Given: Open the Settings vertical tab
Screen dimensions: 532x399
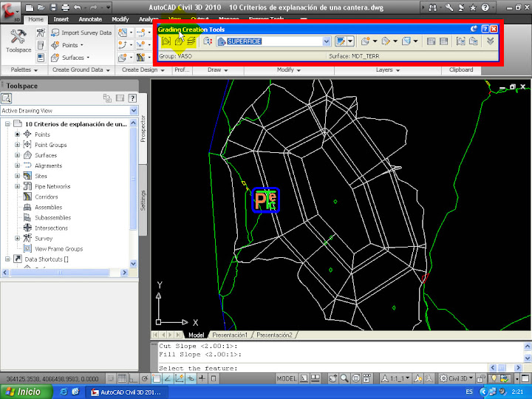Looking at the screenshot, I should pyautogui.click(x=143, y=200).
